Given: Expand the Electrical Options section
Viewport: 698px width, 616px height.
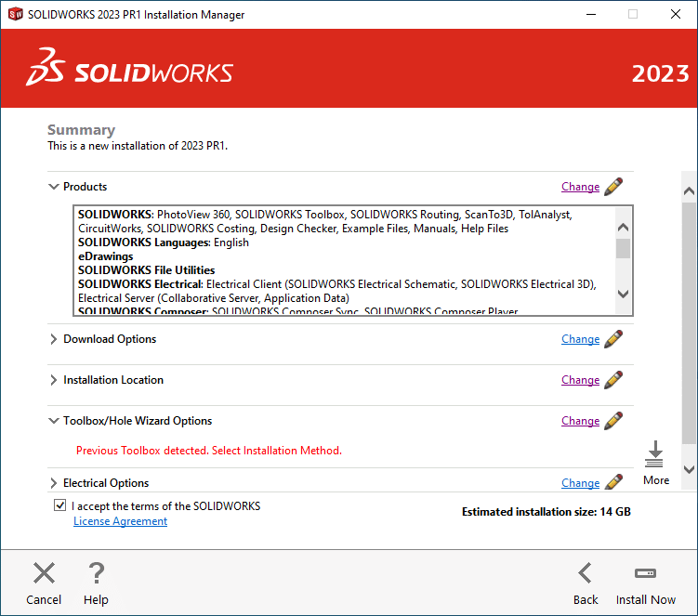Looking at the screenshot, I should coord(53,483).
